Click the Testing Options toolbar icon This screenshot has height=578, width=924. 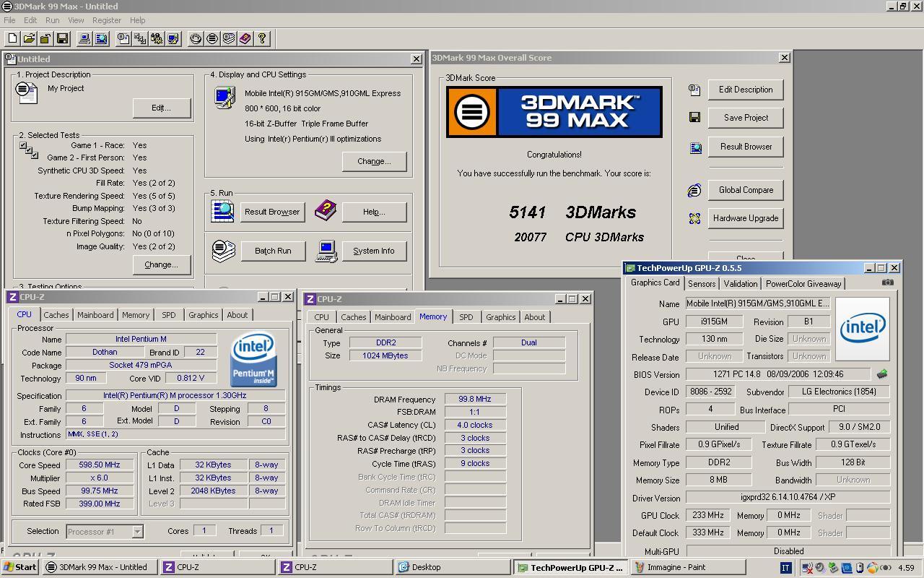click(157, 38)
